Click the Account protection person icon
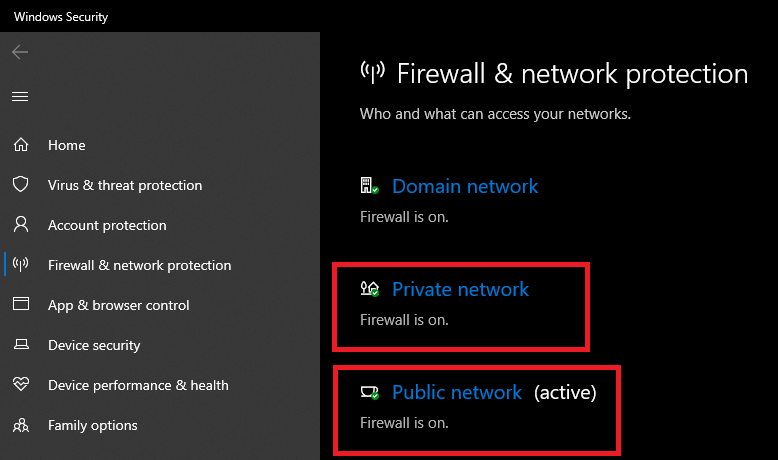The width and height of the screenshot is (778, 460). [20, 225]
